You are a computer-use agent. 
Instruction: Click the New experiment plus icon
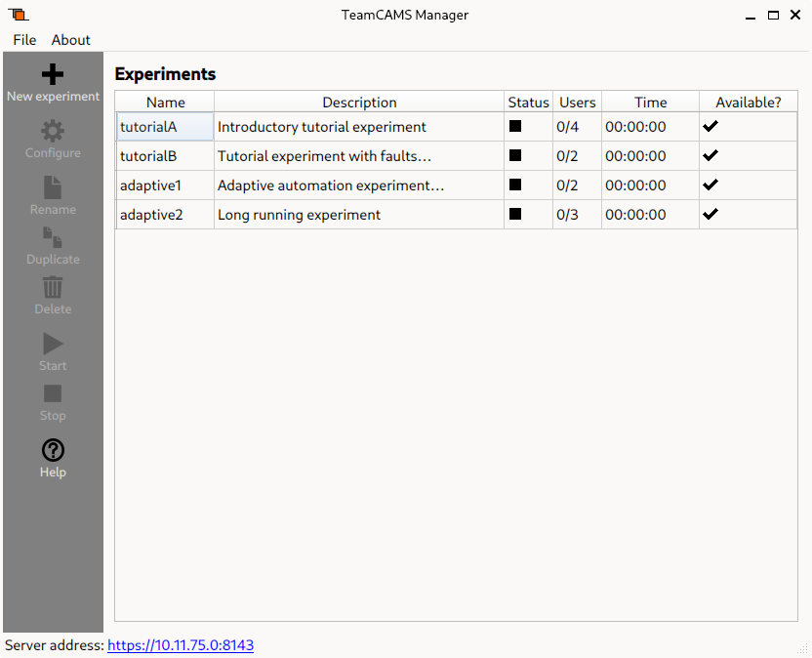(x=53, y=74)
